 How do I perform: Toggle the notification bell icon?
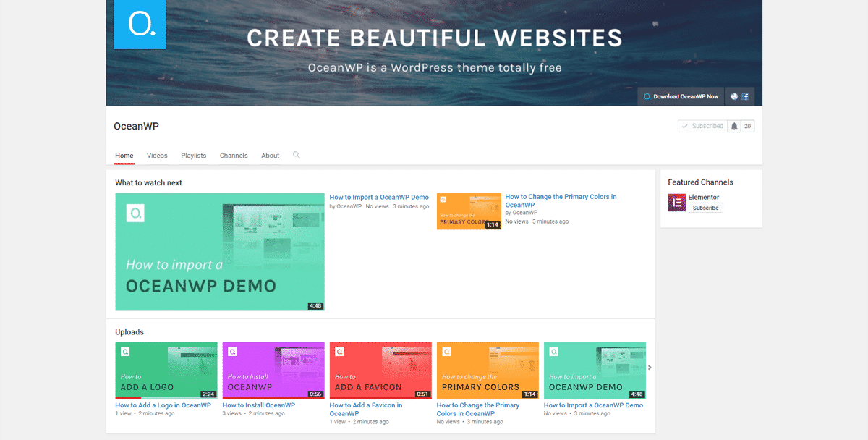[734, 126]
